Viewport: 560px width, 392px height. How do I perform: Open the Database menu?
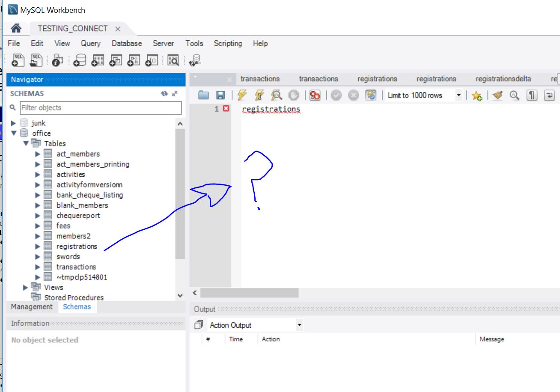click(126, 43)
